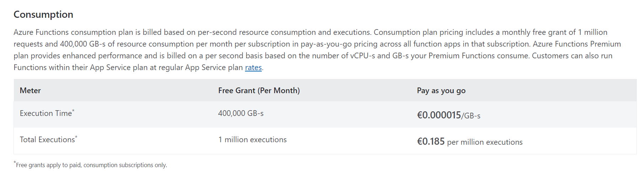Viewport: 644px width, 176px height.
Task: Click the Pay as you go header
Action: [441, 91]
